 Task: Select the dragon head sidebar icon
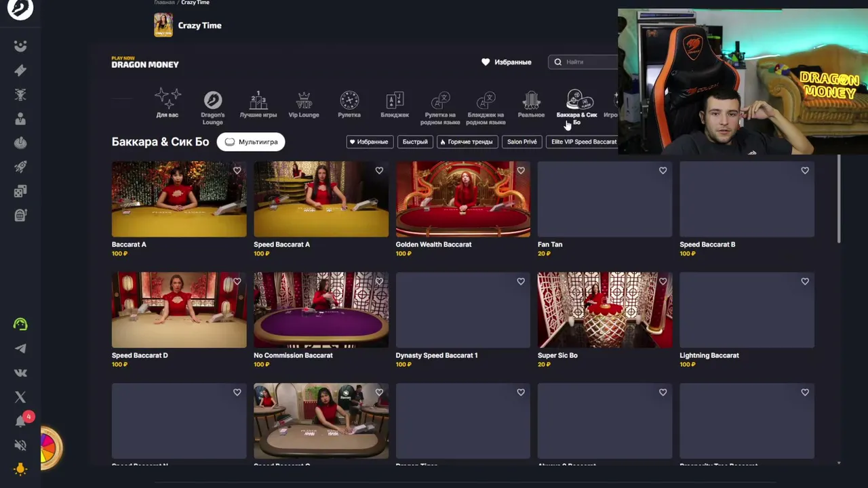(20, 95)
